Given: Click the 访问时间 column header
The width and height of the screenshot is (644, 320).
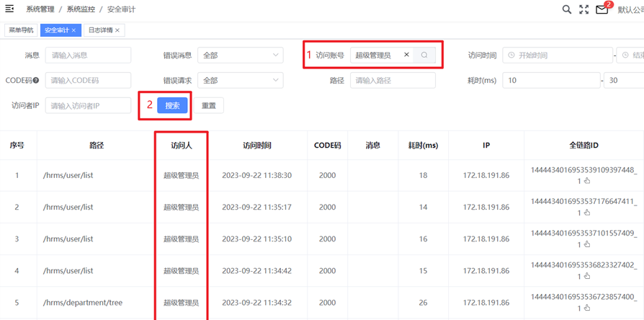Looking at the screenshot, I should click(257, 145).
